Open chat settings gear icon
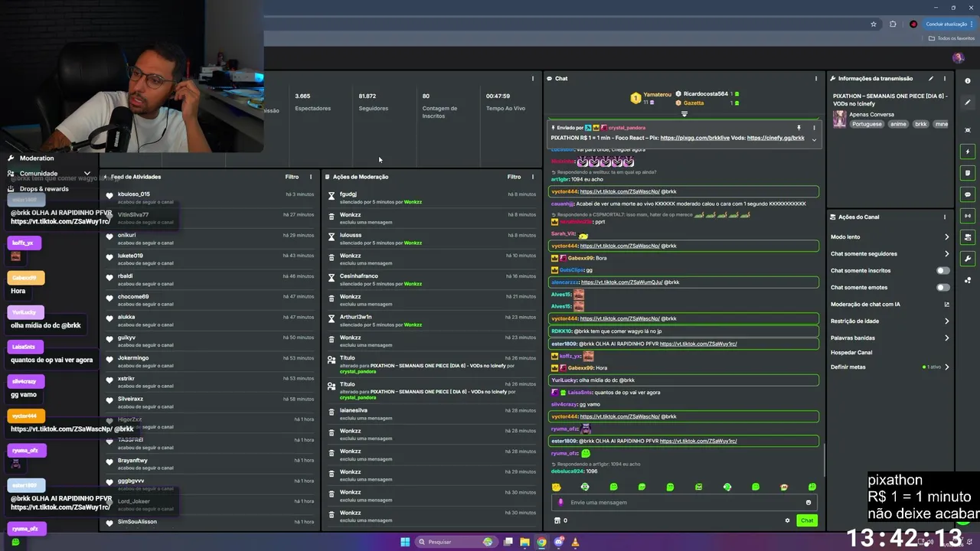980x551 pixels. pos(787,520)
